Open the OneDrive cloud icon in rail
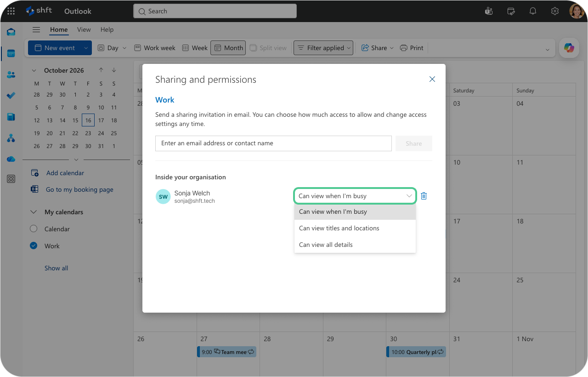 click(11, 159)
